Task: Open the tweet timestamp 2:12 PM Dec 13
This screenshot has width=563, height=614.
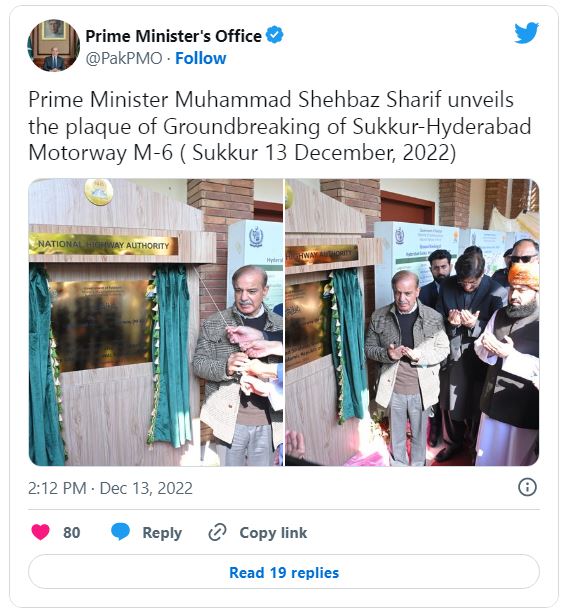Action: pos(110,488)
